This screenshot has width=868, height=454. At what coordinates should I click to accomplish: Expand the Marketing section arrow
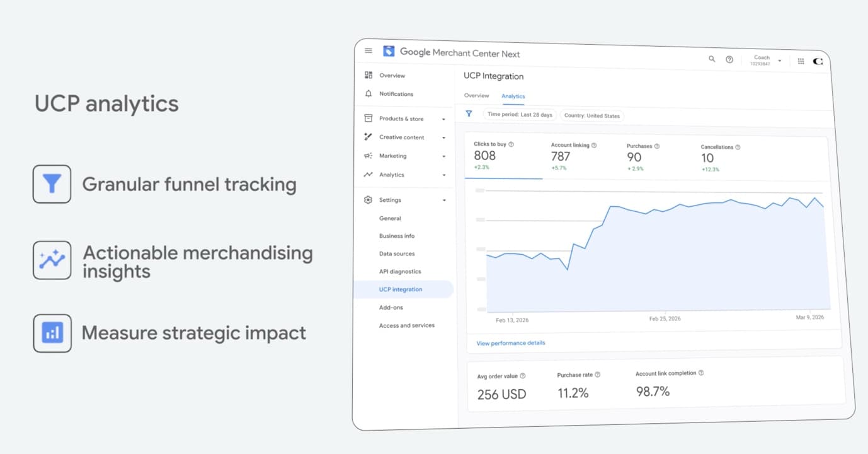pyautogui.click(x=444, y=156)
